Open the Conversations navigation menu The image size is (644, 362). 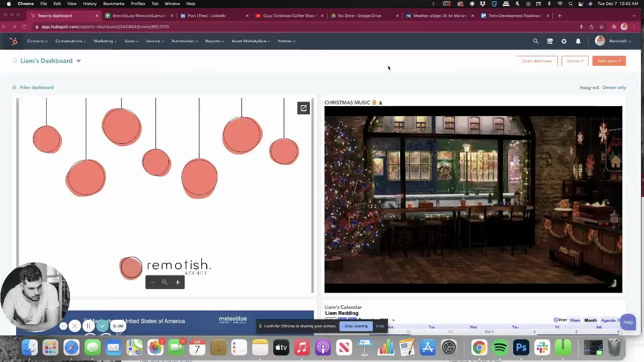70,41
